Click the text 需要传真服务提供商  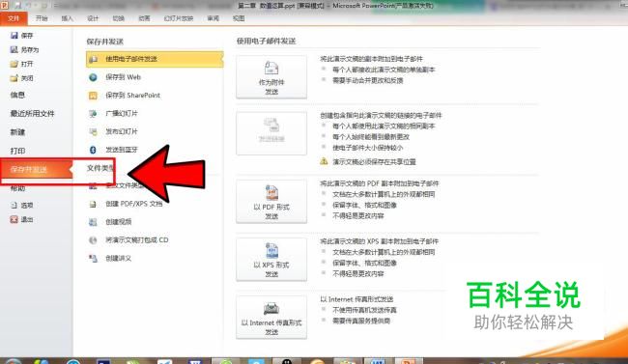pyautogui.click(x=361, y=321)
